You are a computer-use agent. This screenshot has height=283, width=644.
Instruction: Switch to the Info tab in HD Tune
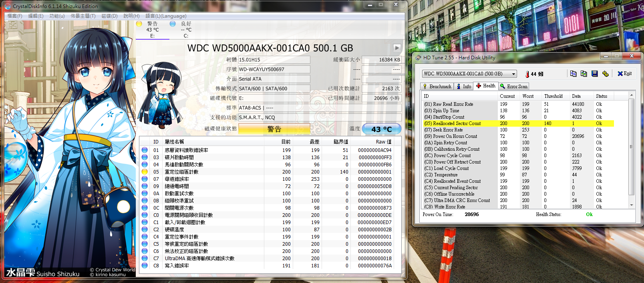(x=463, y=86)
